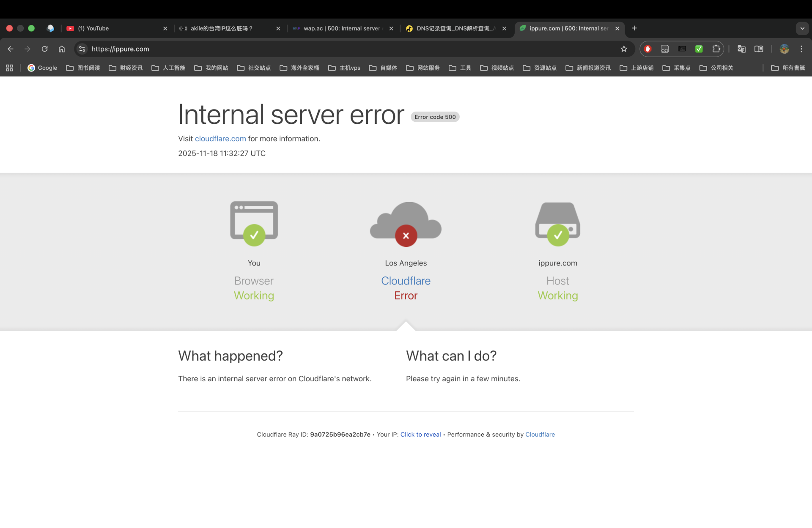This screenshot has height=528, width=812.
Task: Open the Chrome three-dot menu
Action: (x=801, y=49)
